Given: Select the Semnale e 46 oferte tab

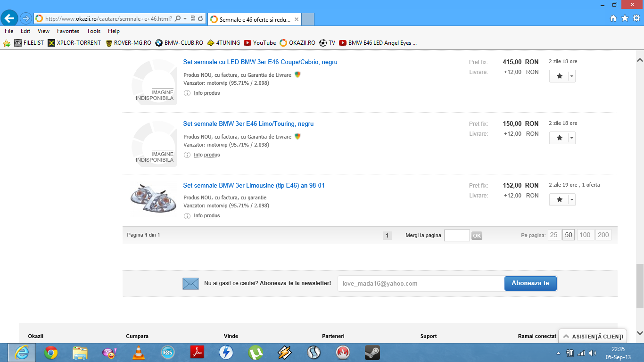Looking at the screenshot, I should tap(254, 19).
